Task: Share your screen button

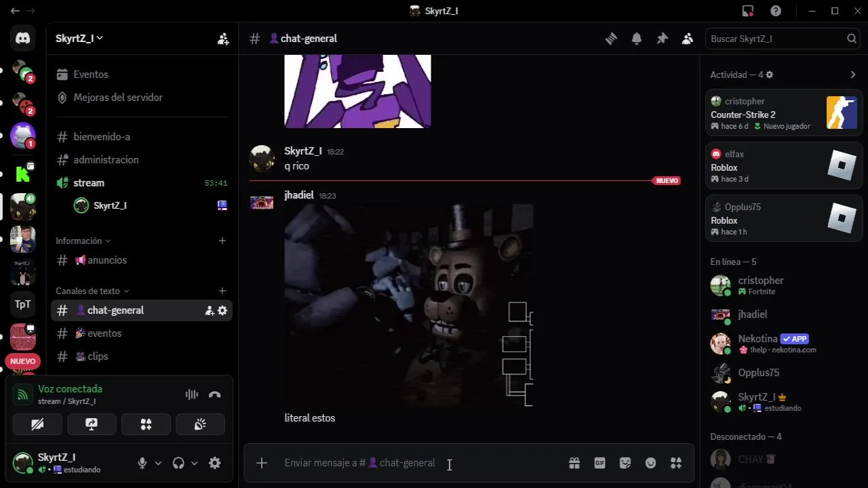Action: (92, 424)
